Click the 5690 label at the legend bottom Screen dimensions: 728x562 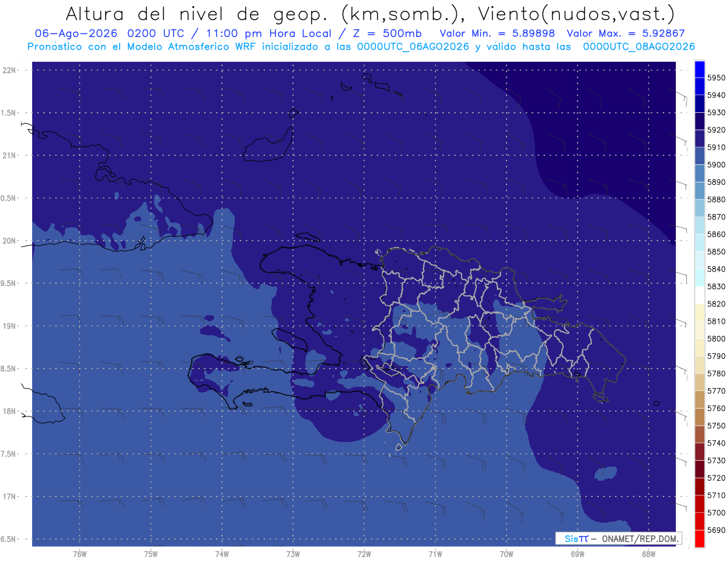pos(716,530)
